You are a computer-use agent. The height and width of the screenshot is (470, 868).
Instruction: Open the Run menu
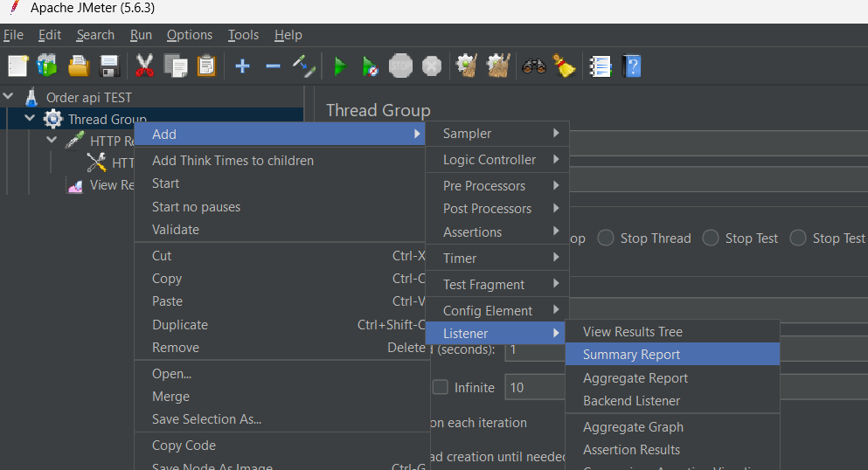click(x=141, y=35)
